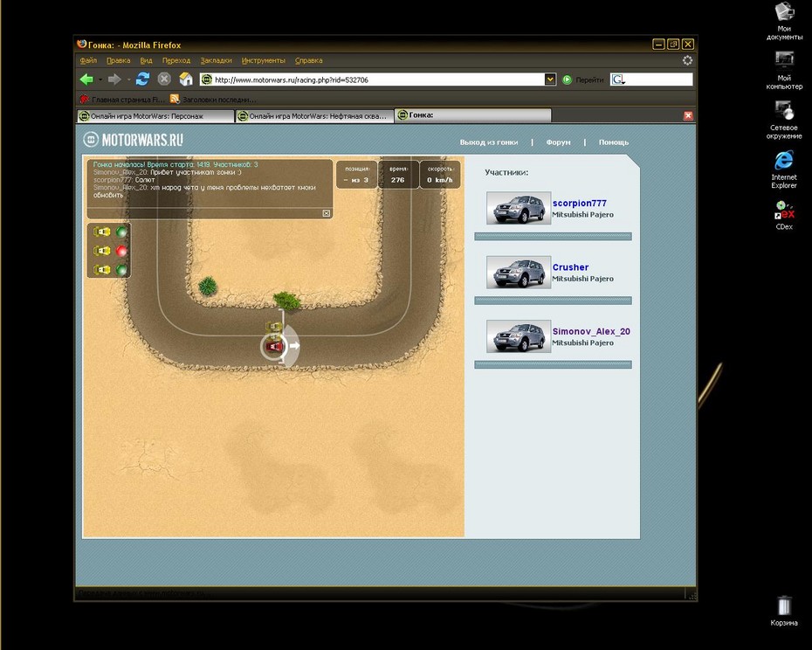The height and width of the screenshot is (650, 812).
Task: Click the bottom green status light
Action: coord(121,270)
